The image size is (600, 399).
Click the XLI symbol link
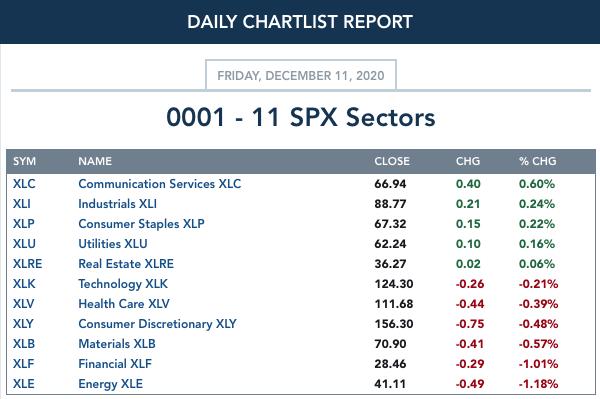click(22, 204)
